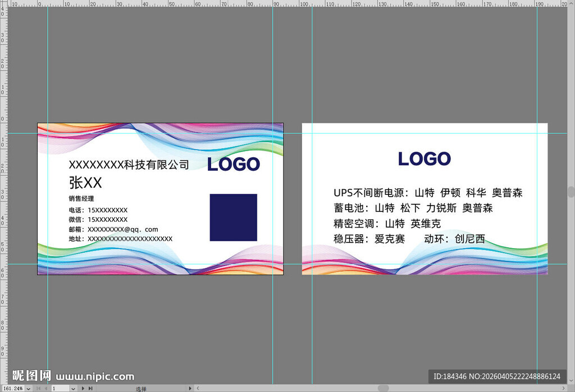
Task: Select the XXXXXXXX科技有限公司 company name
Action: pyautogui.click(x=129, y=165)
